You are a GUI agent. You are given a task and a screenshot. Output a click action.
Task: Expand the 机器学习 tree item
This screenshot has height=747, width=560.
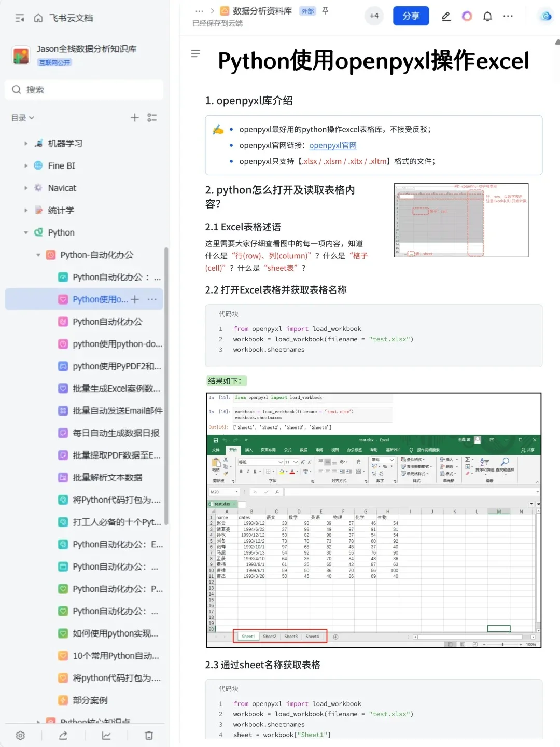pos(26,143)
